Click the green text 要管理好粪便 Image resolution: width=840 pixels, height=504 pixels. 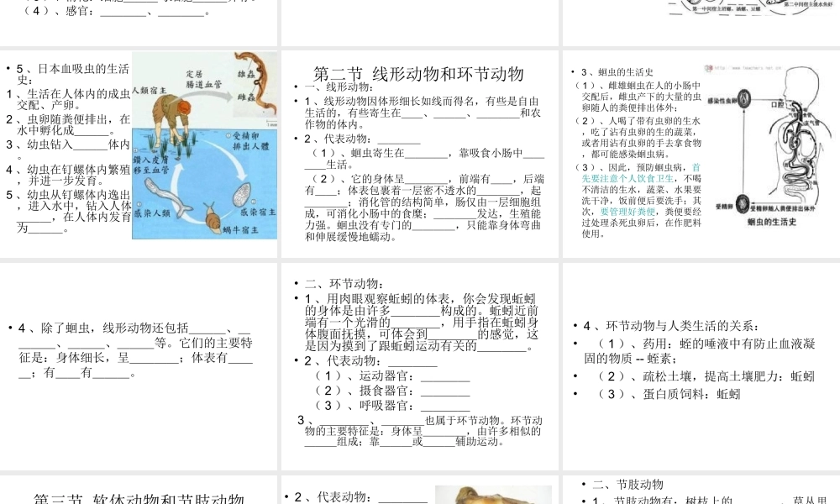[x=627, y=212]
